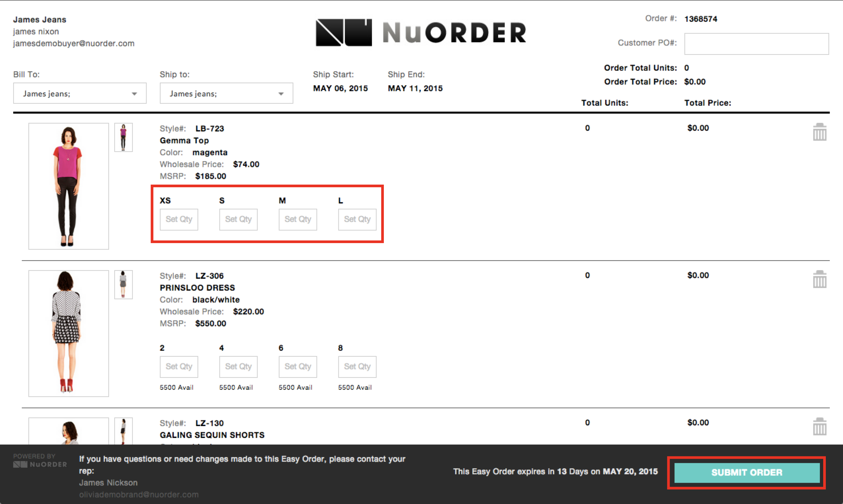Screen dimensions: 843x504
Task: Set quantity for Prinsloo Dress size 2
Action: [179, 367]
